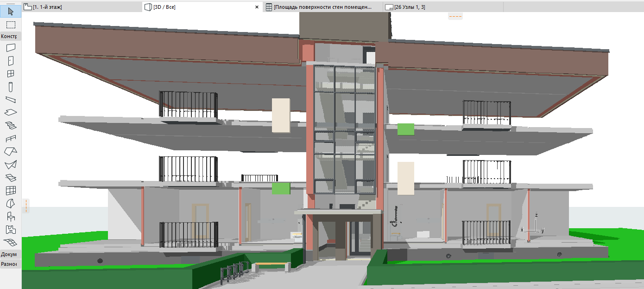Expand the Докум toolbox section
Screen dimensions: 644x289
click(x=9, y=254)
